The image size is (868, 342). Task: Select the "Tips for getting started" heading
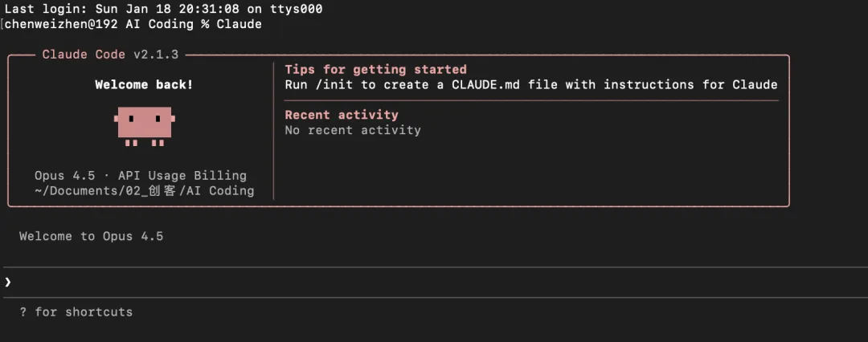(x=375, y=70)
